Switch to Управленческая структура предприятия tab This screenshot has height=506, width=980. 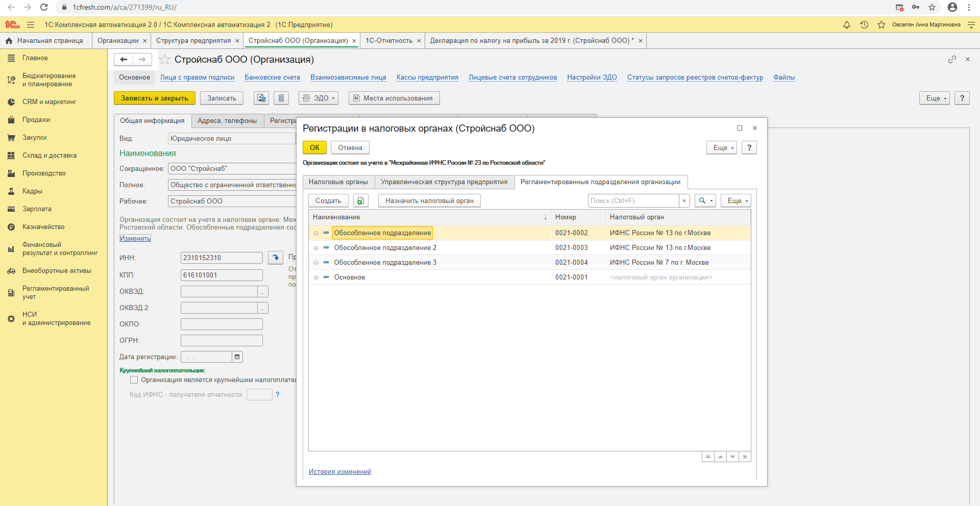tap(444, 182)
